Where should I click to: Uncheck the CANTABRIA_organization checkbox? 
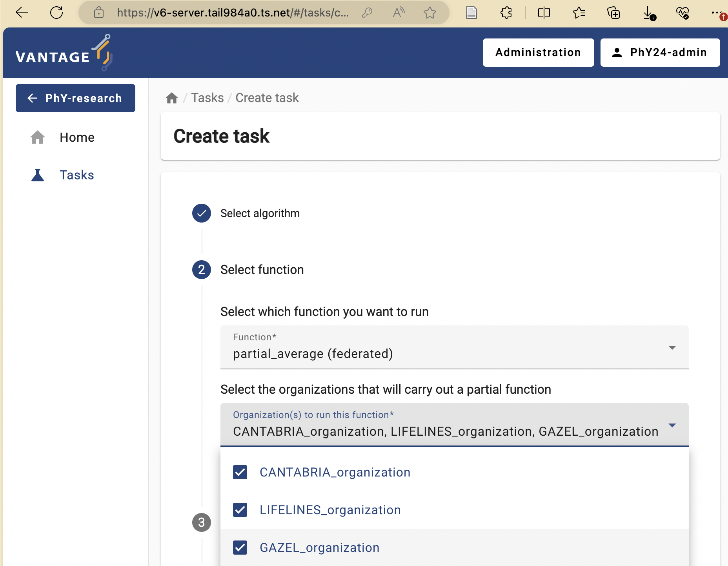240,472
